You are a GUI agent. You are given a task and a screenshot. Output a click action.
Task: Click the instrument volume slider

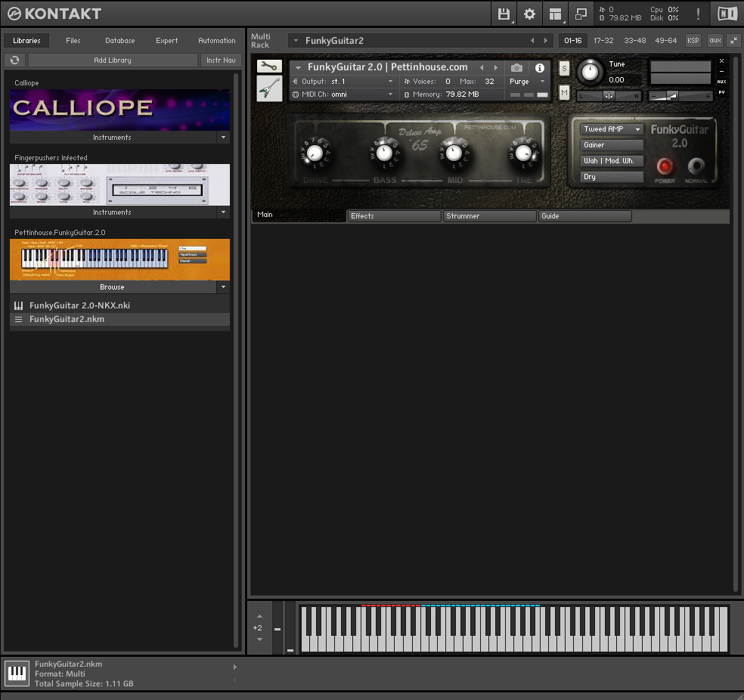[x=680, y=96]
